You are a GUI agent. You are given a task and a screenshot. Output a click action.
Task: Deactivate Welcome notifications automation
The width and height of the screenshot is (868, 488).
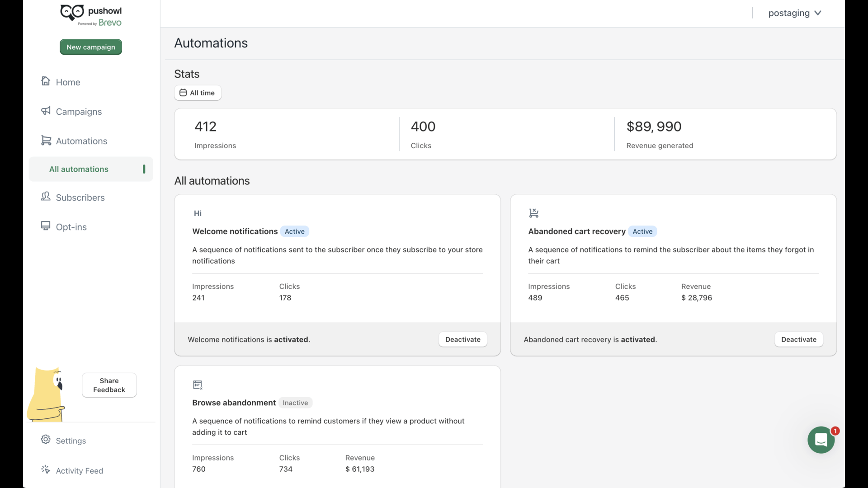tap(462, 339)
